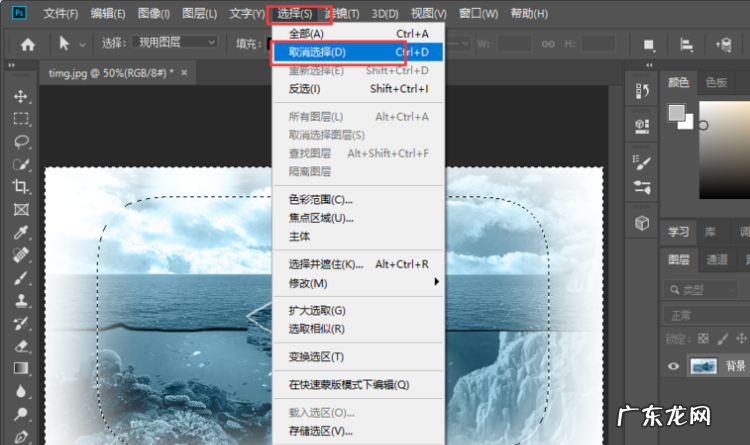
Task: Open the 文件(F) menu
Action: pyautogui.click(x=61, y=13)
